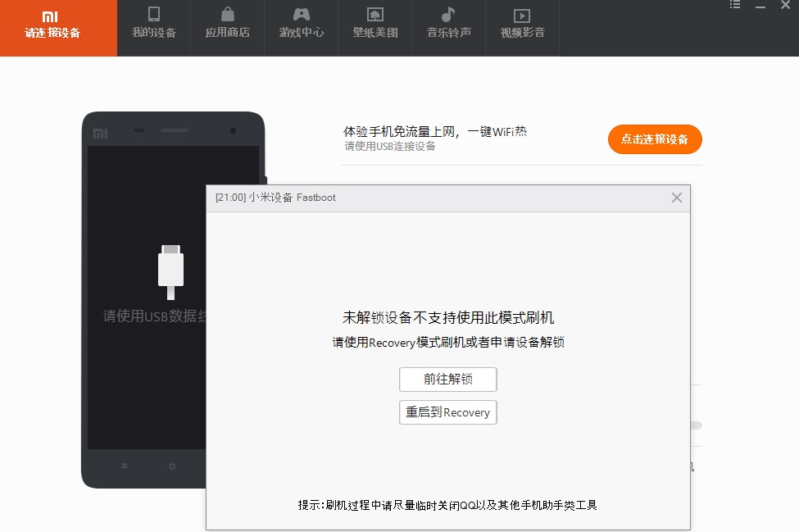Switch to 音乐铃声 music ringtones

click(x=448, y=24)
